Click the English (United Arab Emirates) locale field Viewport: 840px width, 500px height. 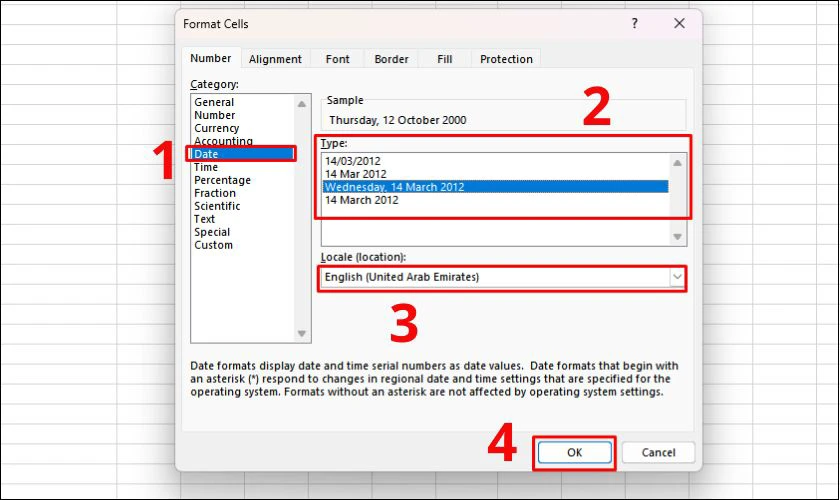(x=496, y=277)
